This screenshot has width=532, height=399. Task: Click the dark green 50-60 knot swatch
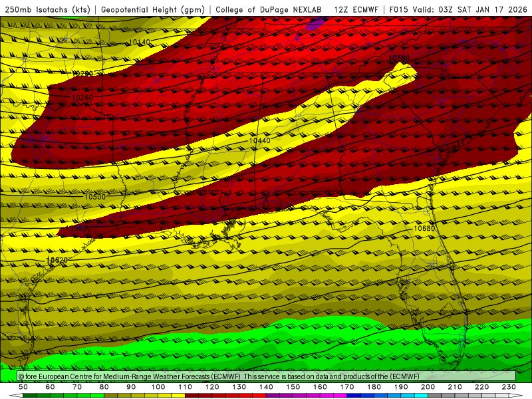click(x=37, y=396)
